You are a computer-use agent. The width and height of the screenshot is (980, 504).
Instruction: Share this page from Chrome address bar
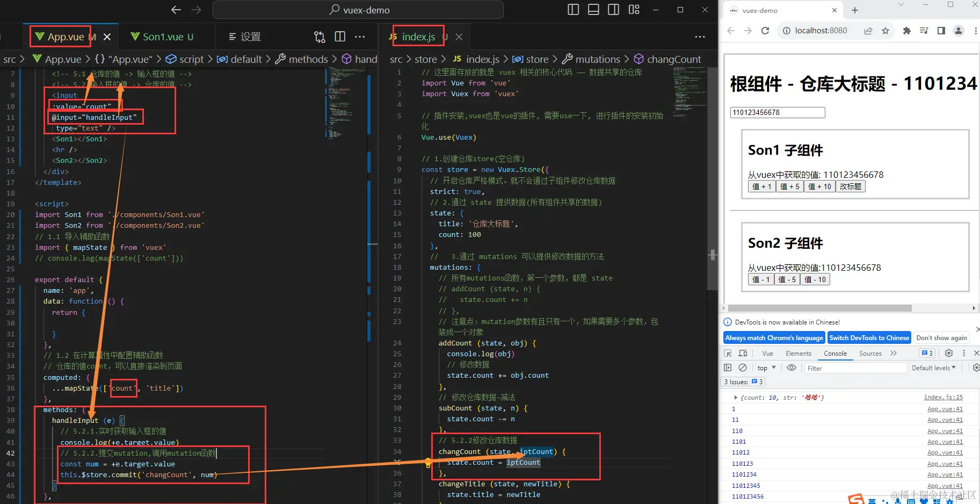(868, 31)
